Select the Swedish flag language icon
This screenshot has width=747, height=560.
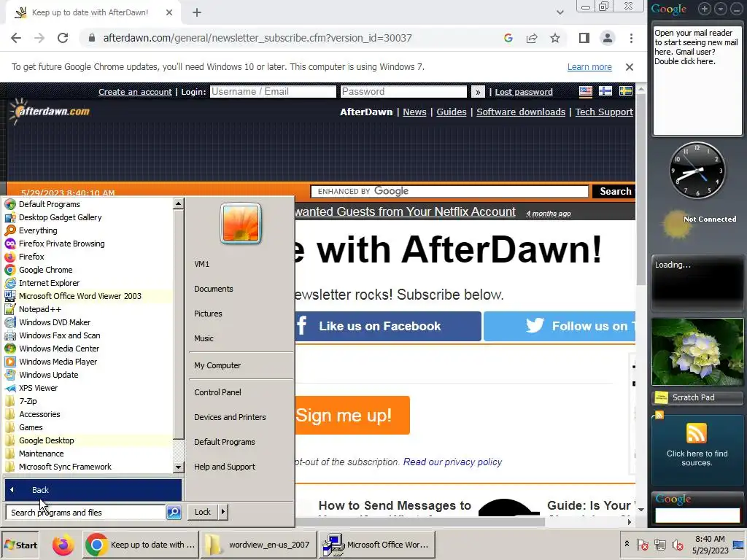click(625, 91)
